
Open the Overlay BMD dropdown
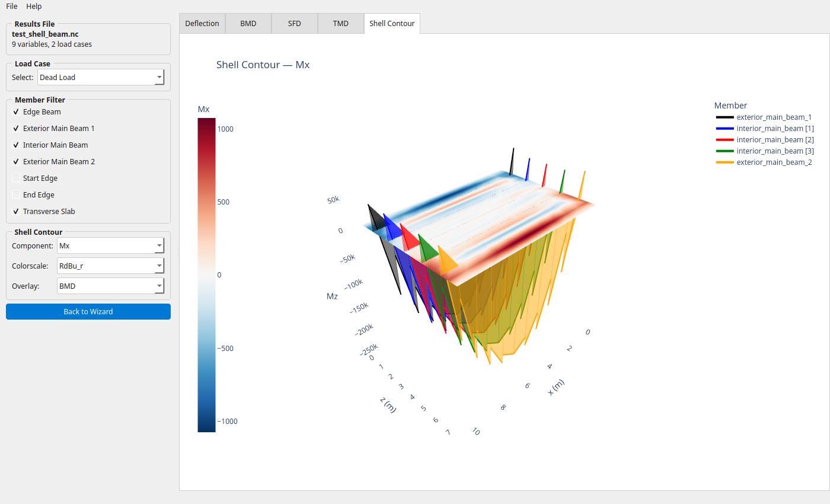coord(110,286)
